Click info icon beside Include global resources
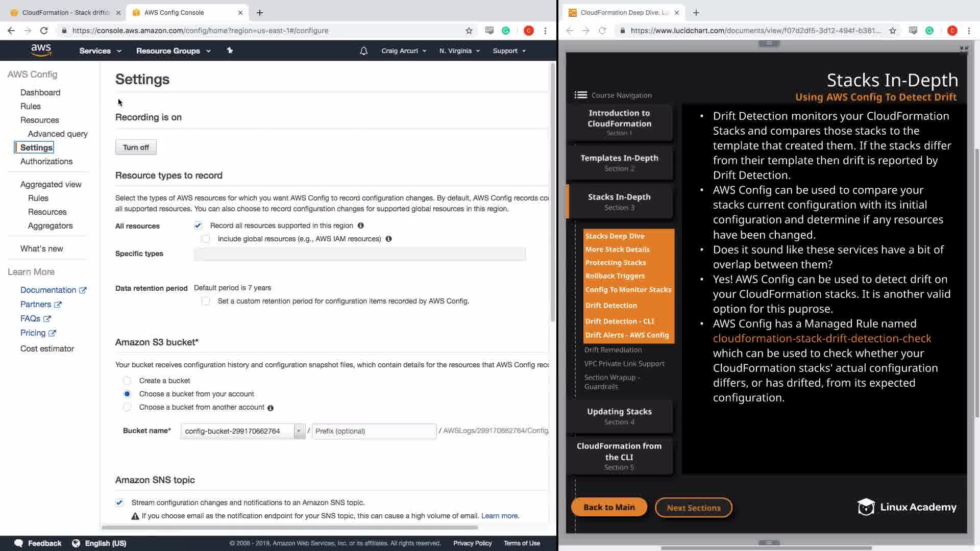980x551 pixels. [388, 239]
